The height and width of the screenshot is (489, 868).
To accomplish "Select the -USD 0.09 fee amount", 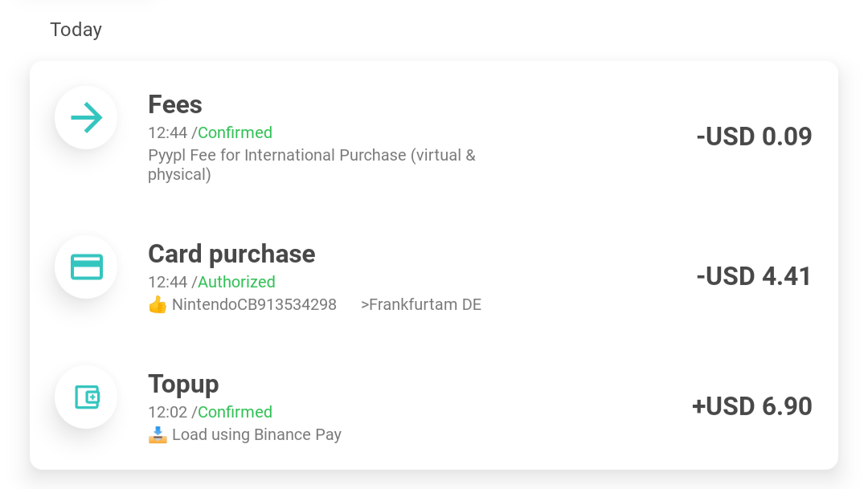I will (x=754, y=137).
